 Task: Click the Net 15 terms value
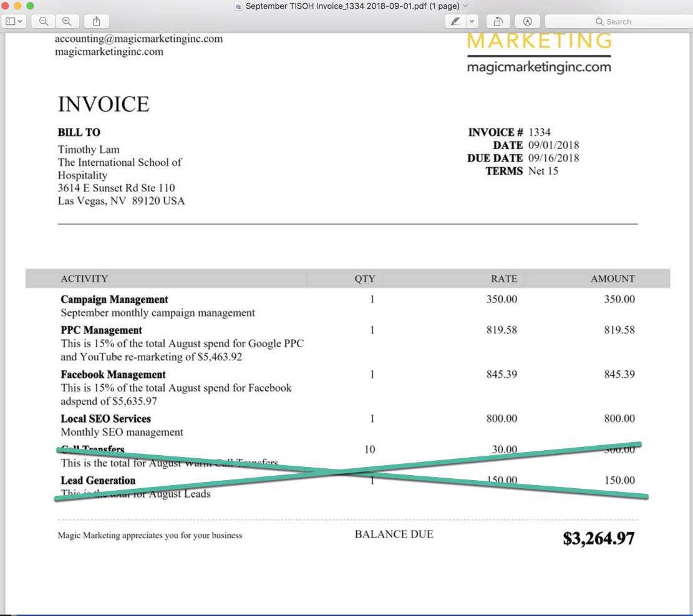click(543, 171)
